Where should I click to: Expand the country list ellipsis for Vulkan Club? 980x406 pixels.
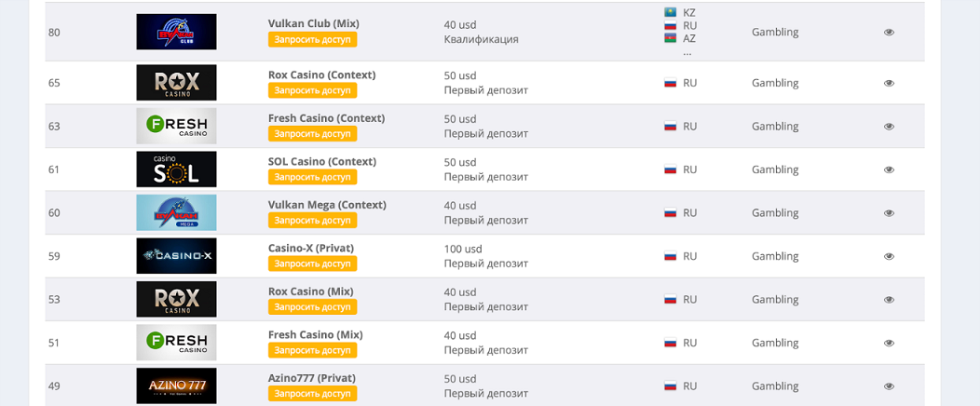[687, 52]
